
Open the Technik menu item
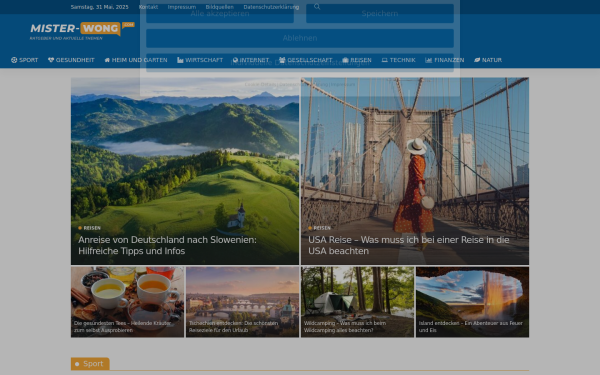click(x=398, y=60)
